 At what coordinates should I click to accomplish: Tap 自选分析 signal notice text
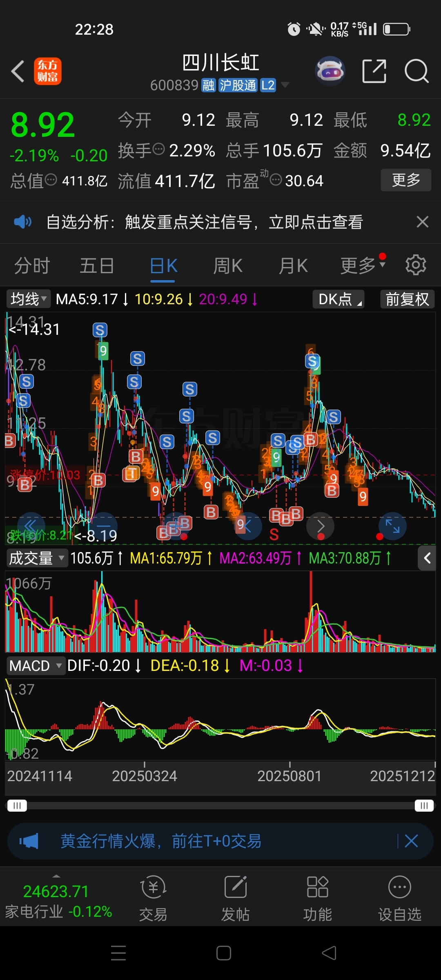point(205,222)
